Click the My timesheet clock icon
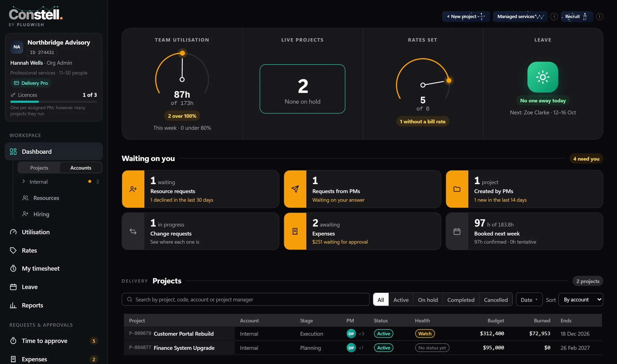This screenshot has height=364, width=617. click(x=13, y=268)
